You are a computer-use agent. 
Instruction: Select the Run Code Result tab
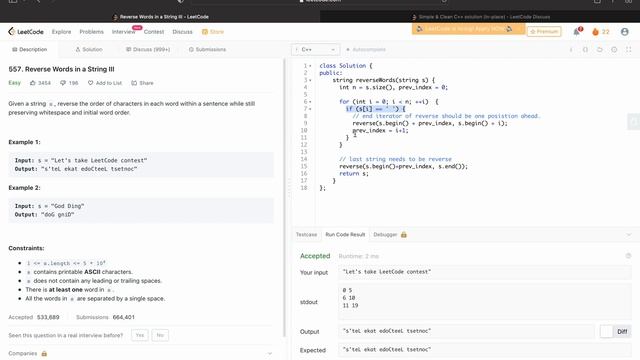coord(345,235)
